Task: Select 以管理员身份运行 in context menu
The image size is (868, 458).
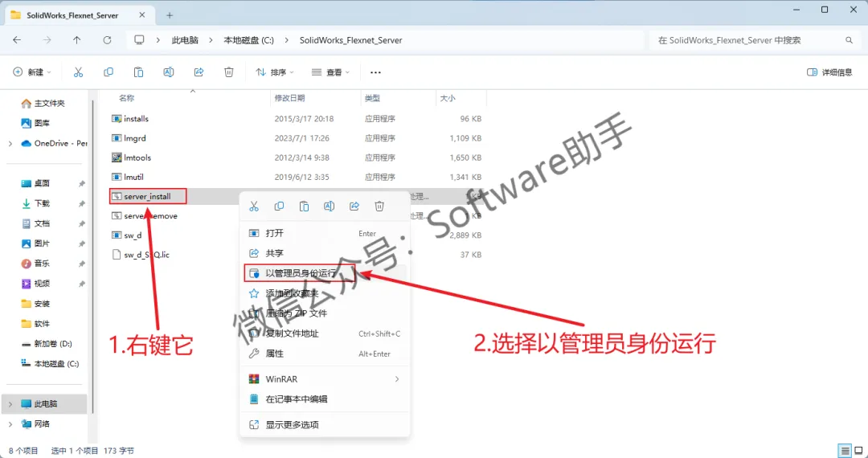Action: point(325,272)
